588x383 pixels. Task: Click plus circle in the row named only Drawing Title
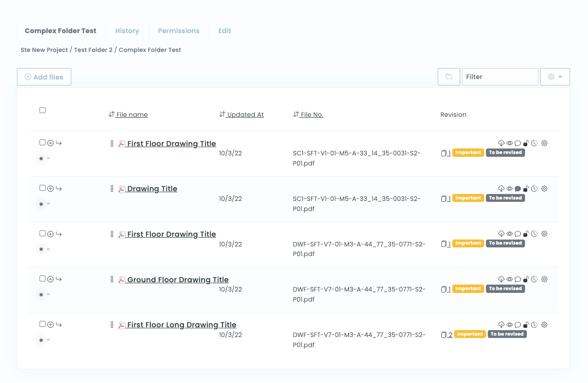point(51,189)
